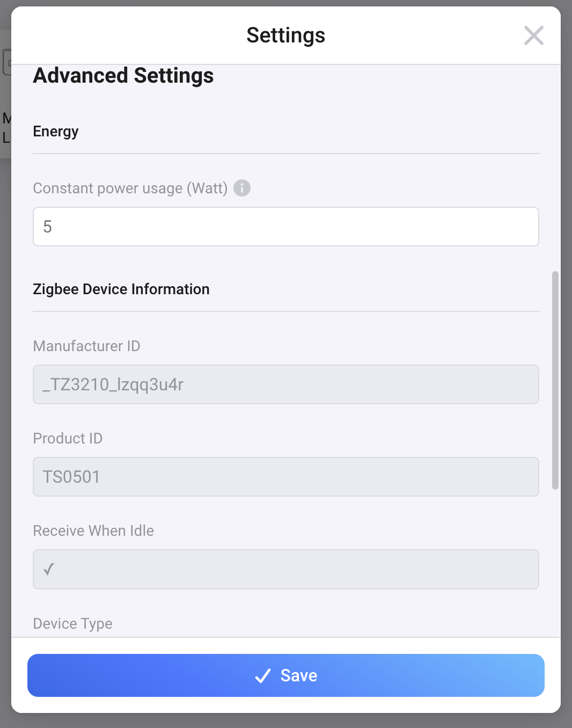
Task: Click the Product ID label
Action: 68,439
